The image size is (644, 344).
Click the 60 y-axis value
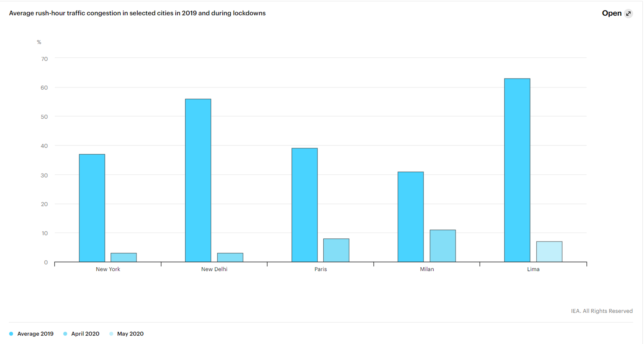click(44, 88)
